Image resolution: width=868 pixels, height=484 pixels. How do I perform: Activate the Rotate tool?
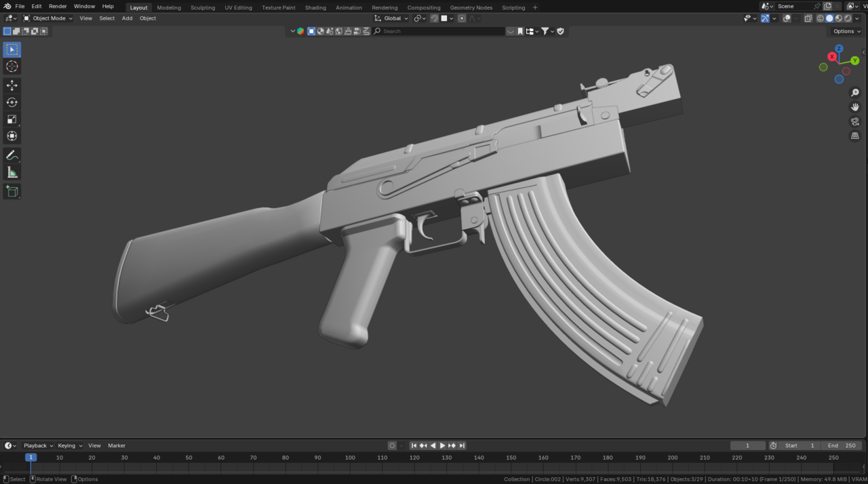[x=12, y=102]
